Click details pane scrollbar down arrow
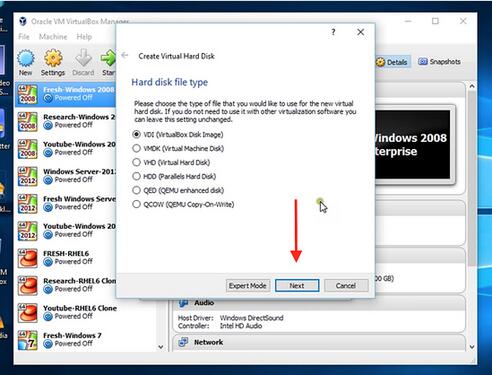The height and width of the screenshot is (375, 492). 472,347
